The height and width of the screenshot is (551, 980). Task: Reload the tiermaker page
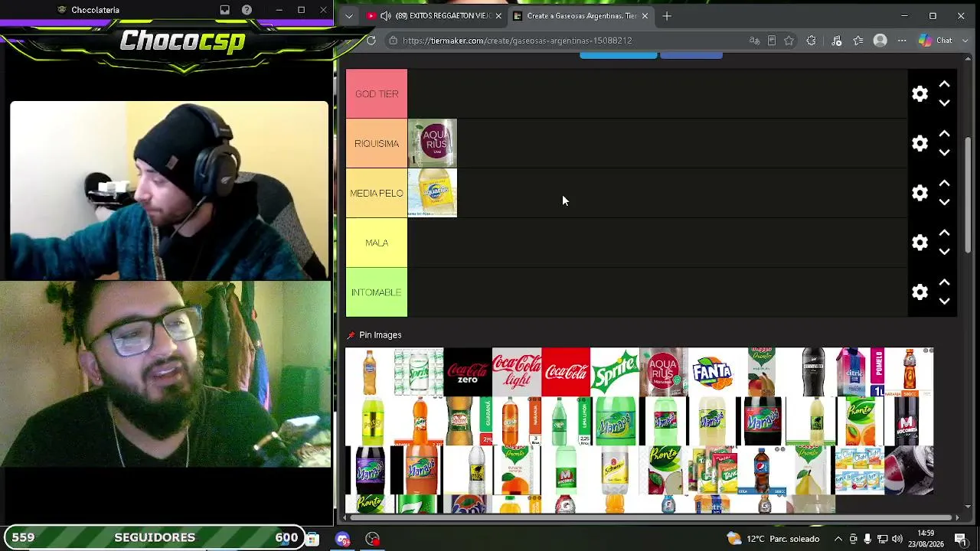click(x=371, y=41)
